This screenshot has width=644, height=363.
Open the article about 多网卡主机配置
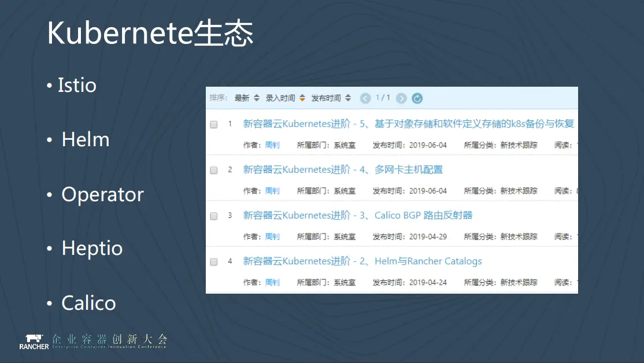[x=343, y=169]
